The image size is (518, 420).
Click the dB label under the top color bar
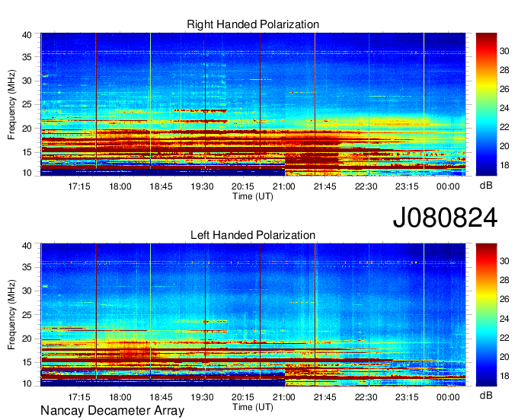(x=486, y=186)
